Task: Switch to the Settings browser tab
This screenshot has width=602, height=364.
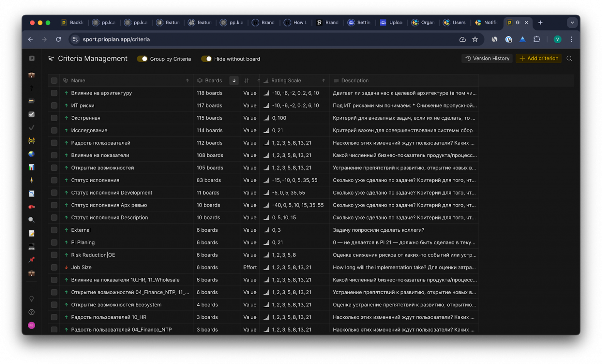Action: point(359,22)
